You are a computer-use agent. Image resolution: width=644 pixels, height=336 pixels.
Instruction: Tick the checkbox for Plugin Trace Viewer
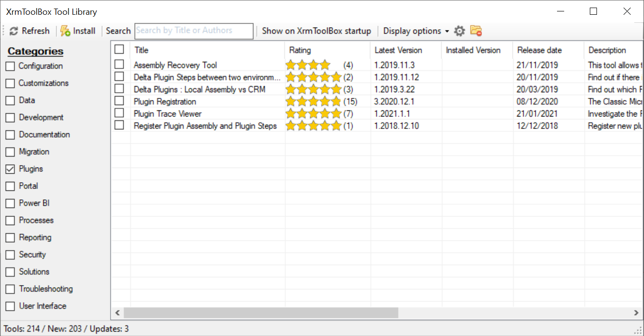point(119,113)
